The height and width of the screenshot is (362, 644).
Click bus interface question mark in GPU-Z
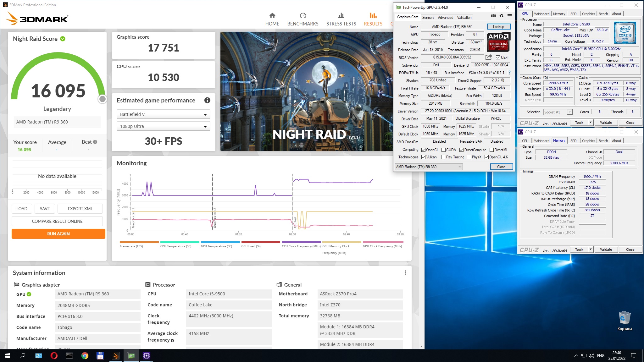509,73
